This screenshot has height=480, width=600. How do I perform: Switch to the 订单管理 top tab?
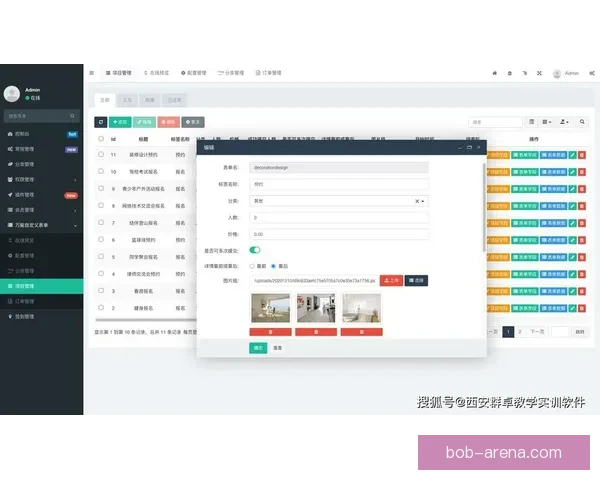pos(268,73)
